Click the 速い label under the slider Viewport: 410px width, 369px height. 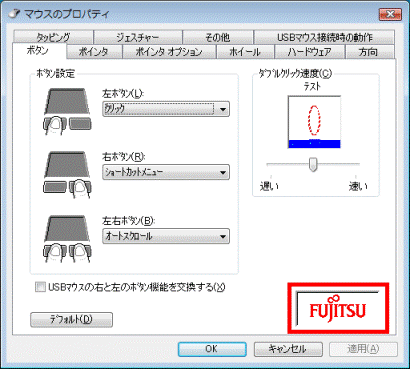pyautogui.click(x=358, y=186)
